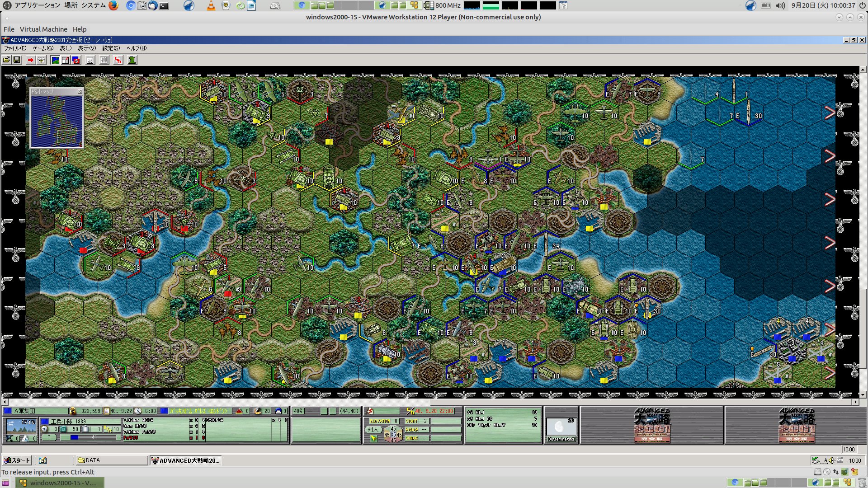
Task: Click the ELEVATION label in the terrain panel
Action: pos(380,421)
